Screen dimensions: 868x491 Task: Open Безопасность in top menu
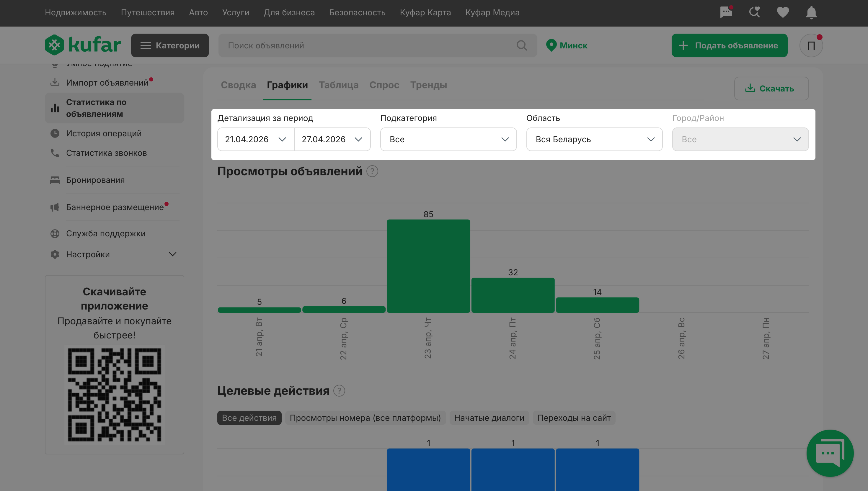[x=357, y=12]
